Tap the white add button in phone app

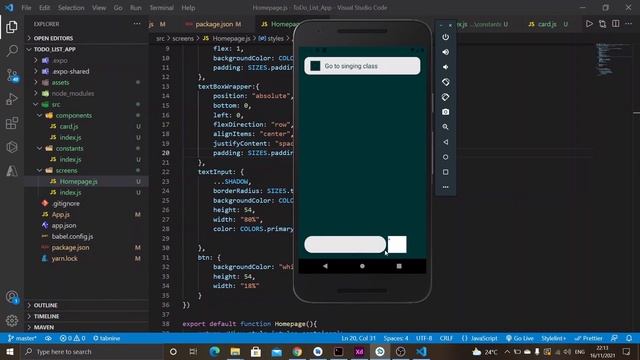click(x=397, y=244)
